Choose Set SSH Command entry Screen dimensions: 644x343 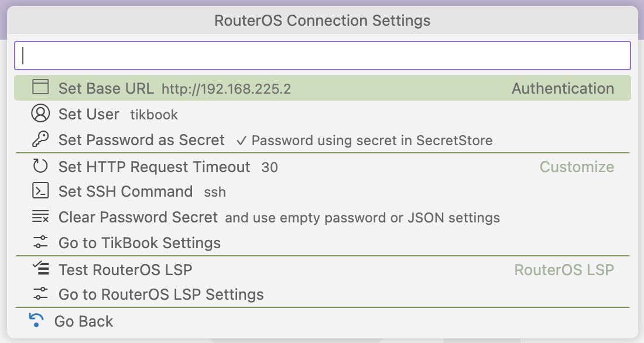(323, 191)
